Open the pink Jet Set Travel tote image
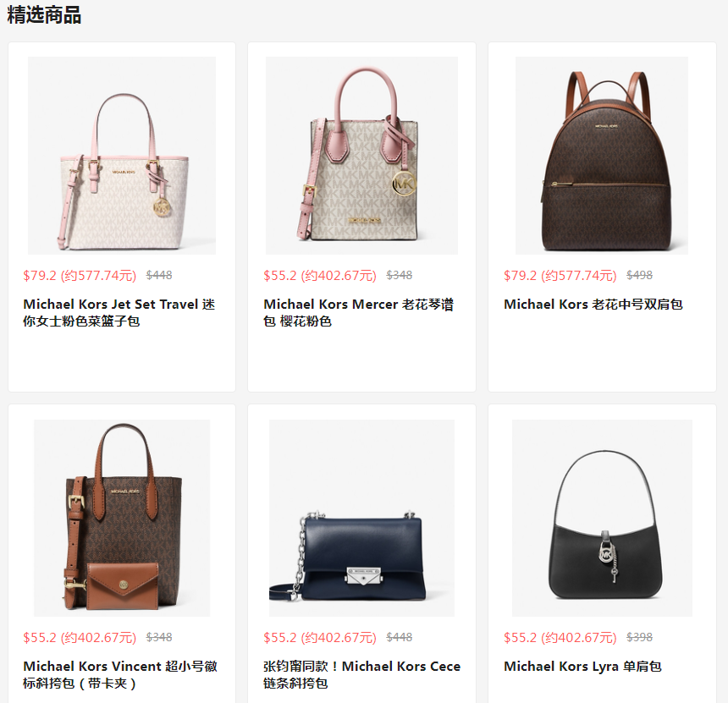Screen dimensions: 728x703 click(x=122, y=156)
